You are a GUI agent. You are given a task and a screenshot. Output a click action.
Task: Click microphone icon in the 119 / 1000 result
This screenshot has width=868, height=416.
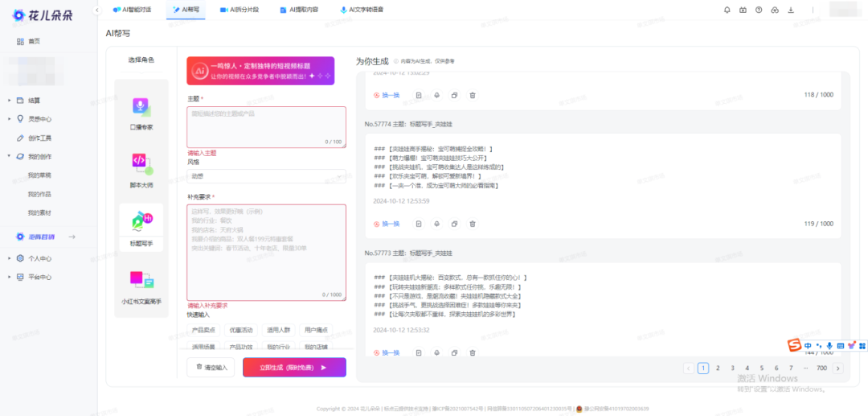click(x=436, y=224)
